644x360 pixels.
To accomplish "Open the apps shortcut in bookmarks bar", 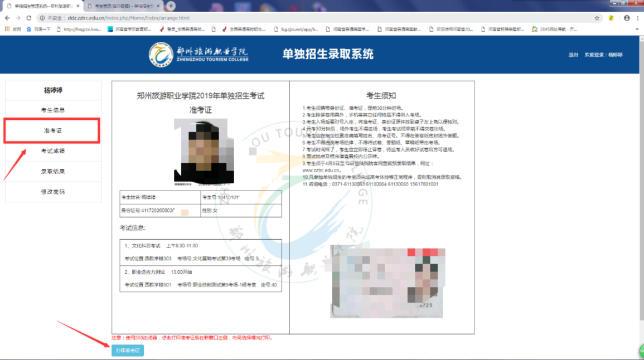I will point(13,29).
